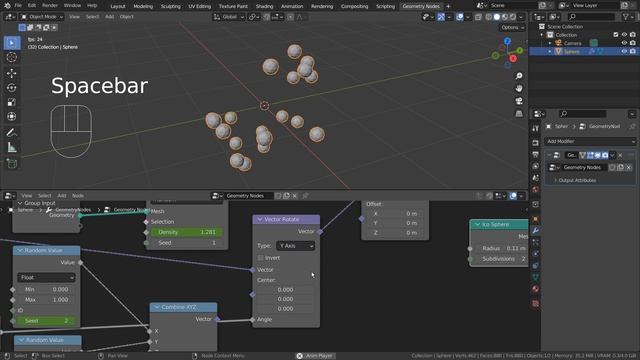The image size is (640, 360).
Task: Click the viewport pan hand icon
Action: 519,88
